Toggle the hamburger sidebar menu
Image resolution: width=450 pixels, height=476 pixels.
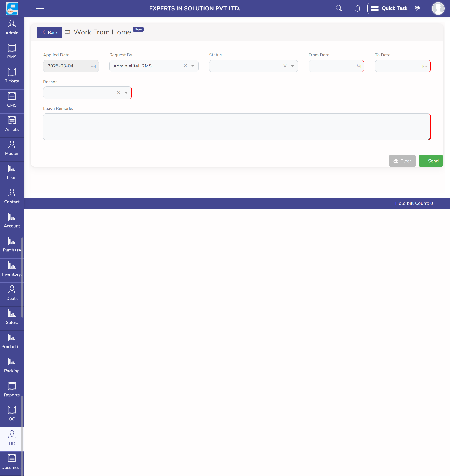40,8
